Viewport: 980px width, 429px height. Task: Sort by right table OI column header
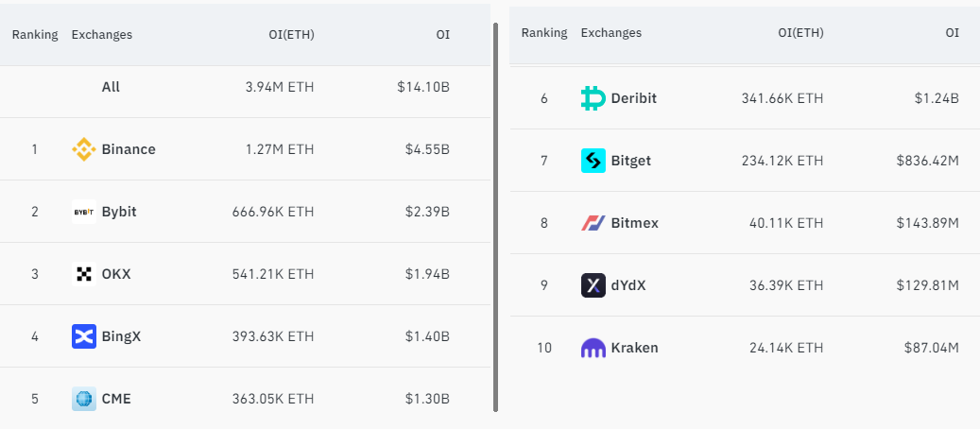[x=952, y=33]
